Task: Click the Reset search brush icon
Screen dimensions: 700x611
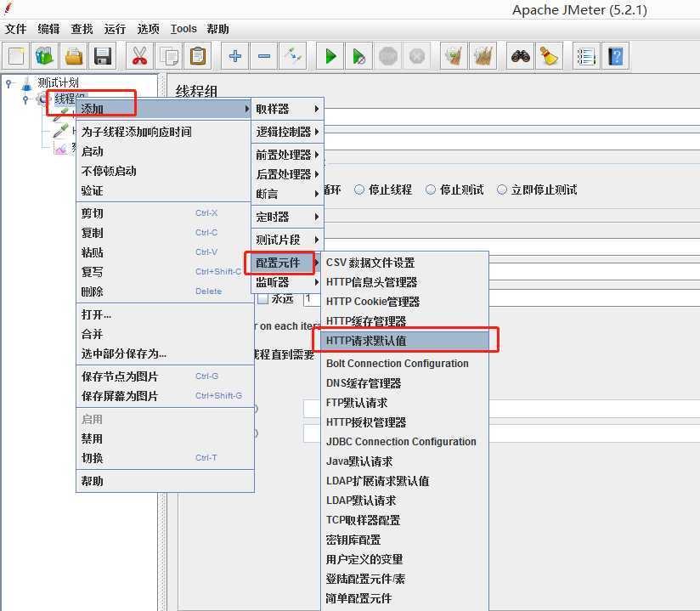Action: point(549,56)
